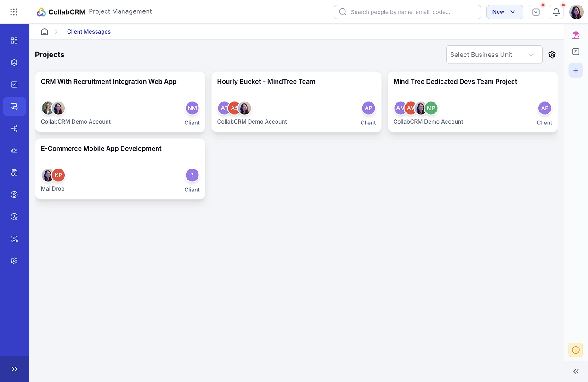Select the client messages chat icon in the sidebar
The height and width of the screenshot is (382, 588).
(14, 107)
